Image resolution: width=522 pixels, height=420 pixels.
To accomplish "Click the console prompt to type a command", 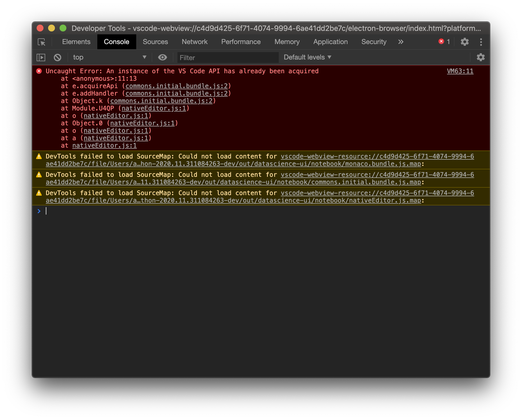I will click(114, 211).
